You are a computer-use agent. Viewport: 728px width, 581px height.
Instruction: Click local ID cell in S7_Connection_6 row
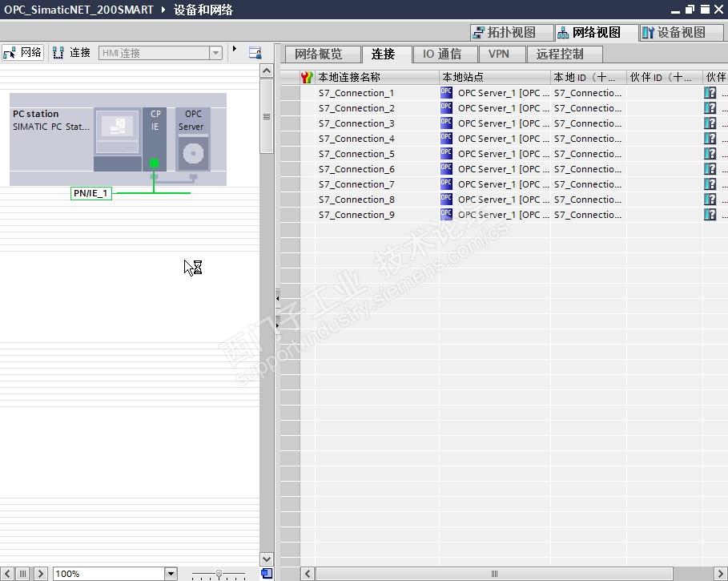[588, 169]
